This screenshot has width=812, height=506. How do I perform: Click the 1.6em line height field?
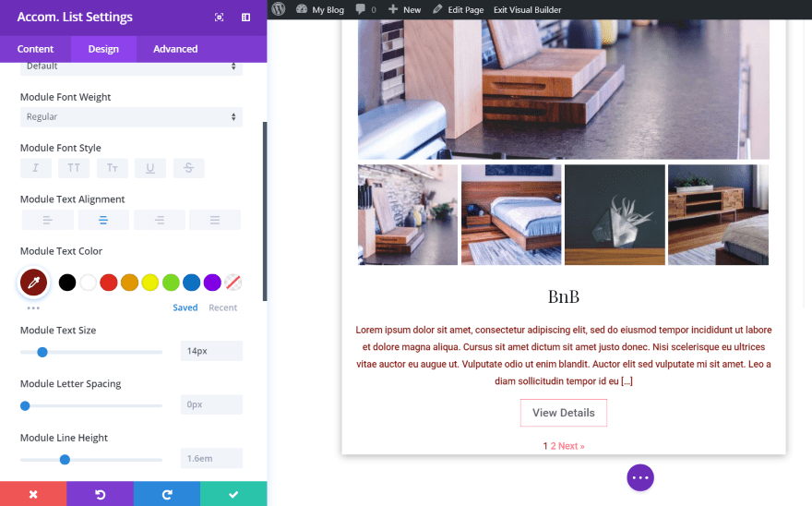(x=211, y=458)
